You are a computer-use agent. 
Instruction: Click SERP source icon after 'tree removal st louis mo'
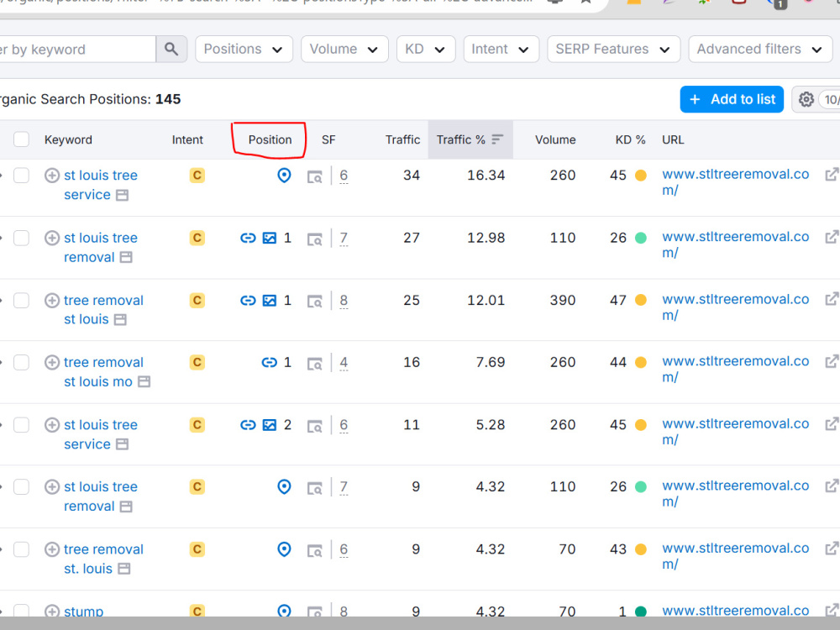[144, 382]
